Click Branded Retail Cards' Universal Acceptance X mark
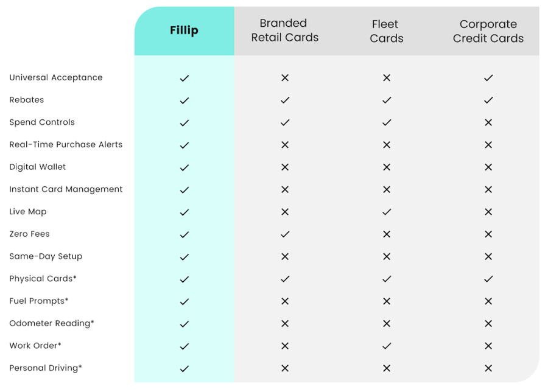The width and height of the screenshot is (548, 392). [x=285, y=78]
